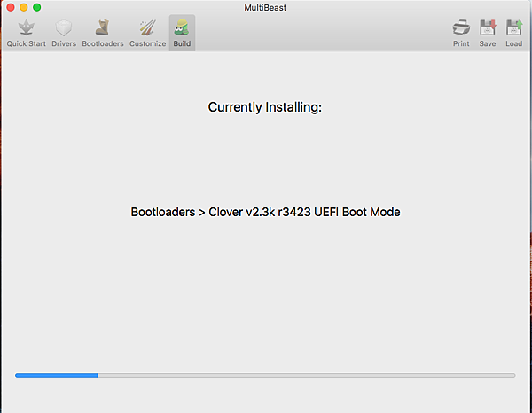The width and height of the screenshot is (532, 413).
Task: Zoom the window with the green button
Action: (x=37, y=7)
